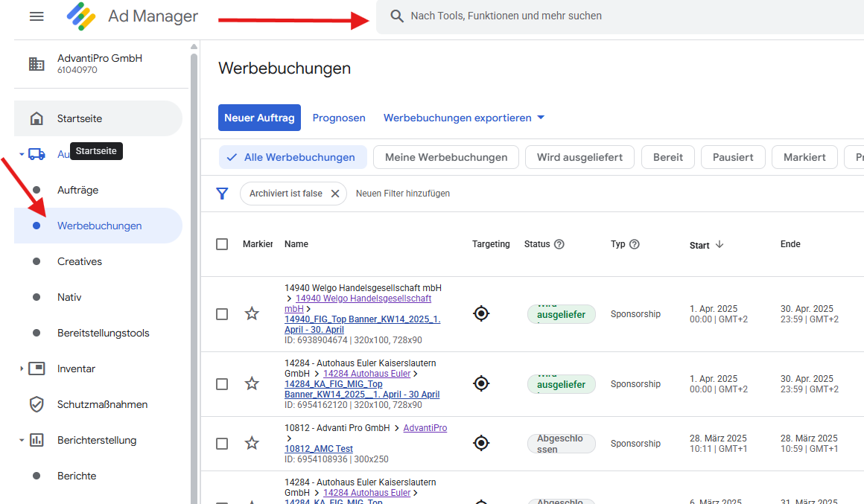Open Werbebuchungen exportieren dropdown
Viewport: 864px width, 504px height.
point(464,118)
